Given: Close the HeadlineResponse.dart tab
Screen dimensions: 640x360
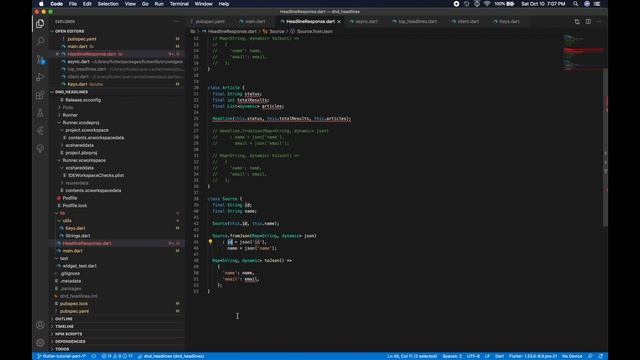Looking at the screenshot, I should click(x=339, y=22).
